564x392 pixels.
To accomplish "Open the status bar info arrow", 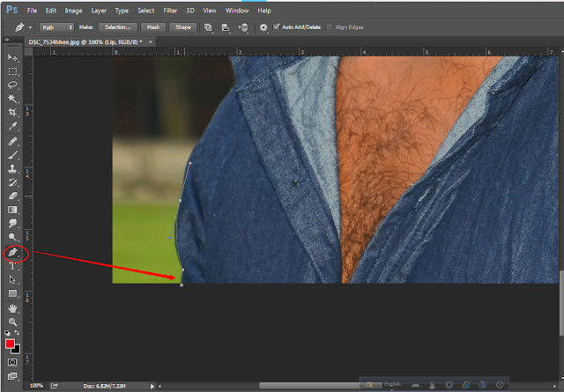I will 152,386.
